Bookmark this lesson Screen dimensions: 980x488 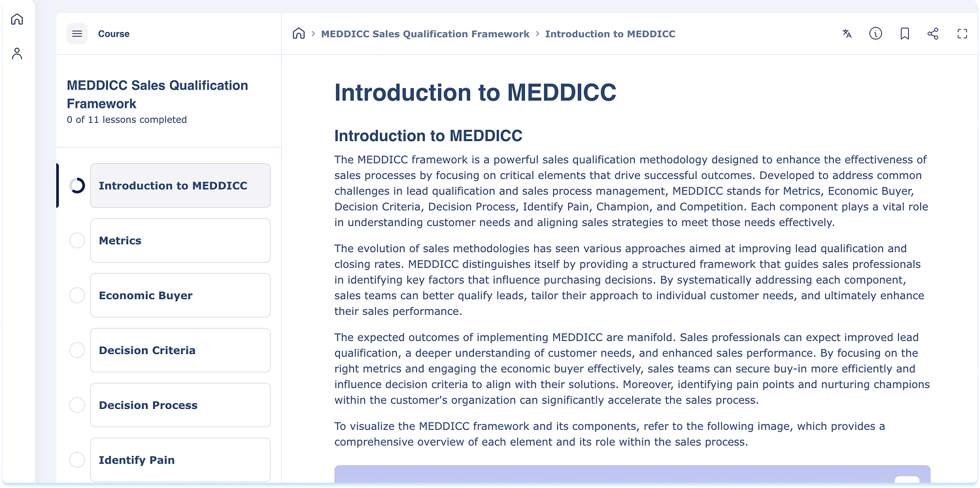coord(904,34)
